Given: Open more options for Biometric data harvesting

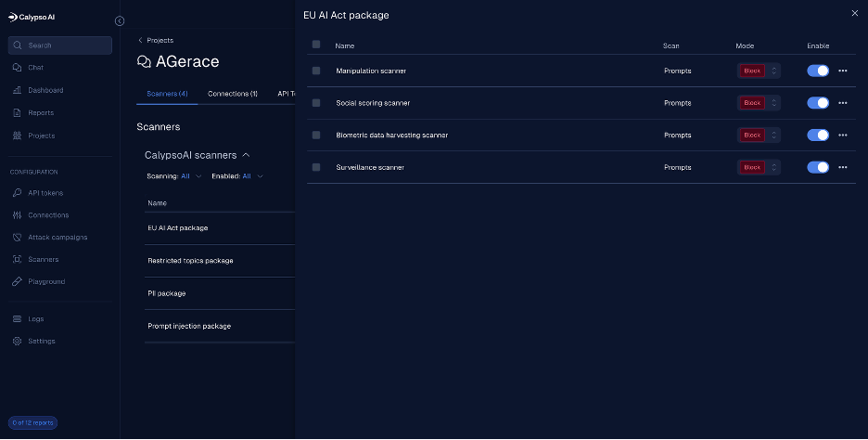Looking at the screenshot, I should tap(843, 136).
